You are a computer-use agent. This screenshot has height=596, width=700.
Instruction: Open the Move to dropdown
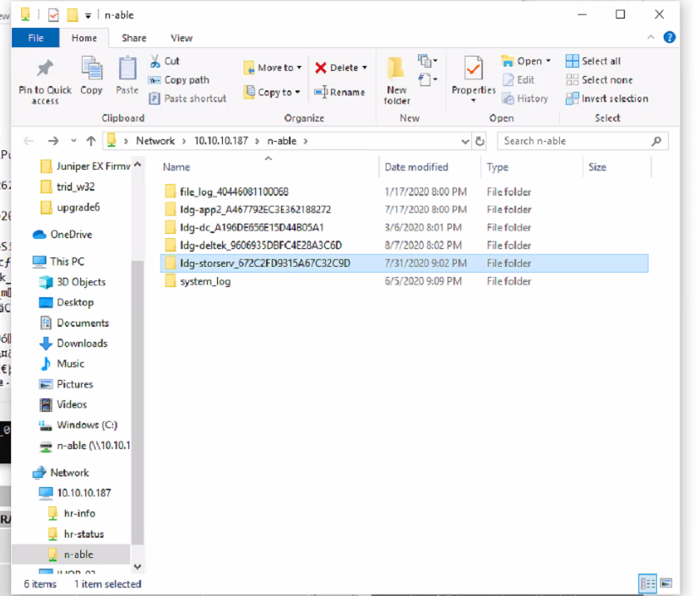273,68
